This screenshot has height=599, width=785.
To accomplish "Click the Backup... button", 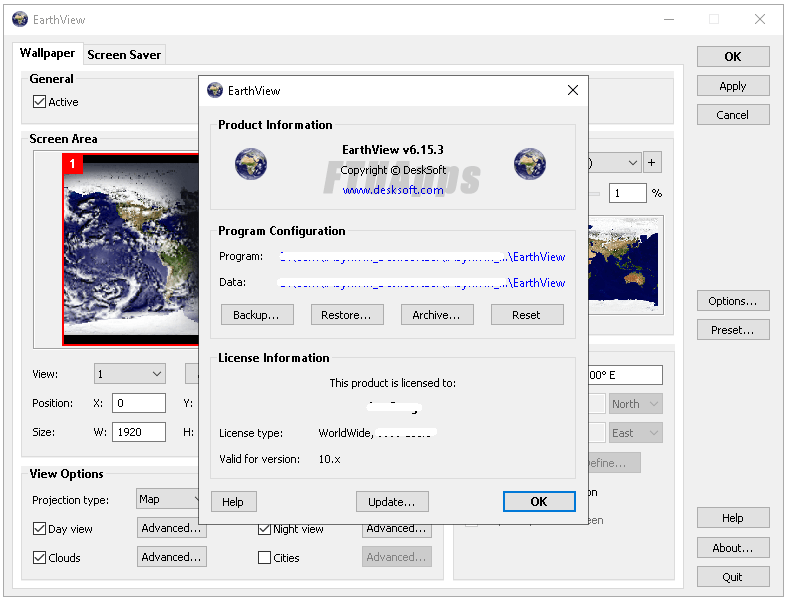I will 257,315.
